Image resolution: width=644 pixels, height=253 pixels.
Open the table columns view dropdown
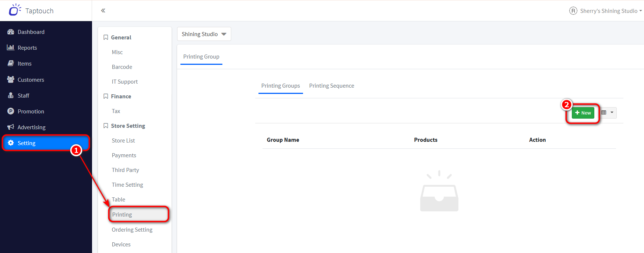coord(608,113)
